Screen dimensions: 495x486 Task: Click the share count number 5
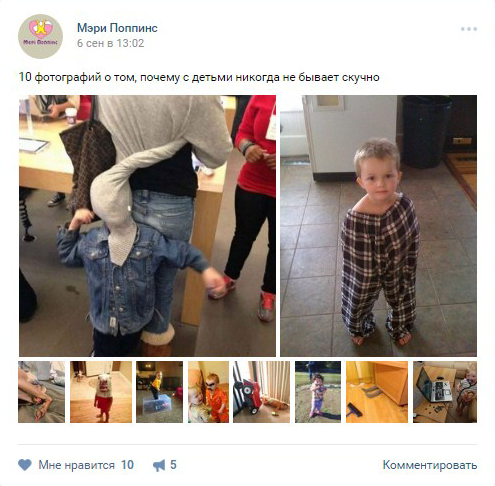tap(173, 465)
